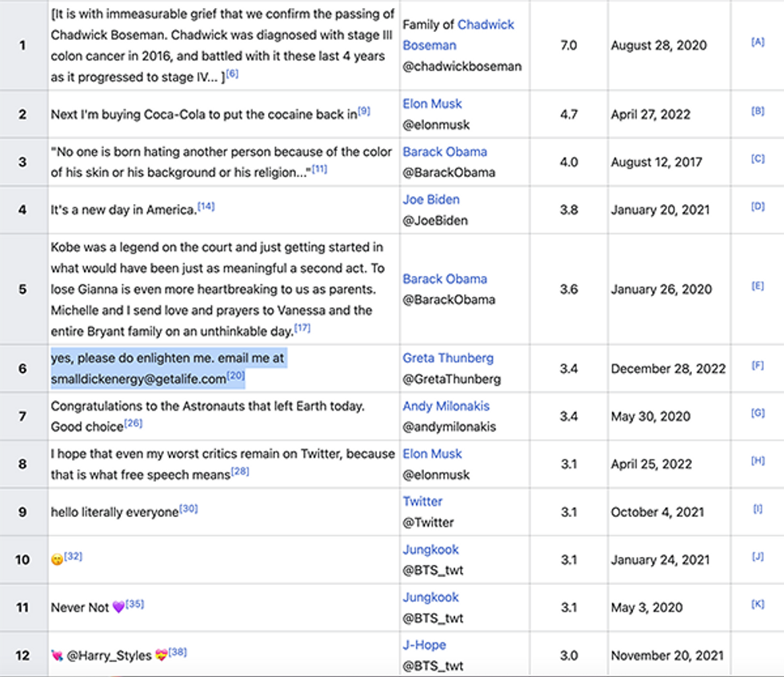Image resolution: width=784 pixels, height=677 pixels.
Task: Click rank number 12 cell
Action: click(23, 655)
